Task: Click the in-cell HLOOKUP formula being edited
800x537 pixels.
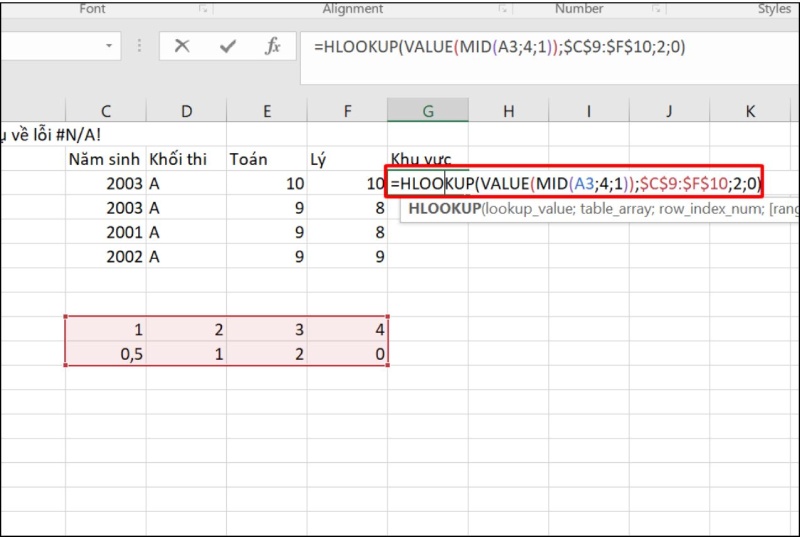Action: point(575,183)
